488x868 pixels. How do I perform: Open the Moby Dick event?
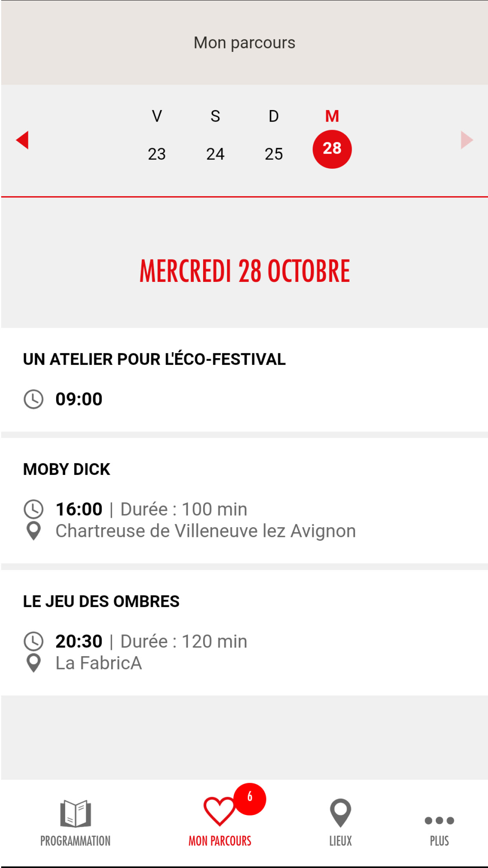coord(67,469)
